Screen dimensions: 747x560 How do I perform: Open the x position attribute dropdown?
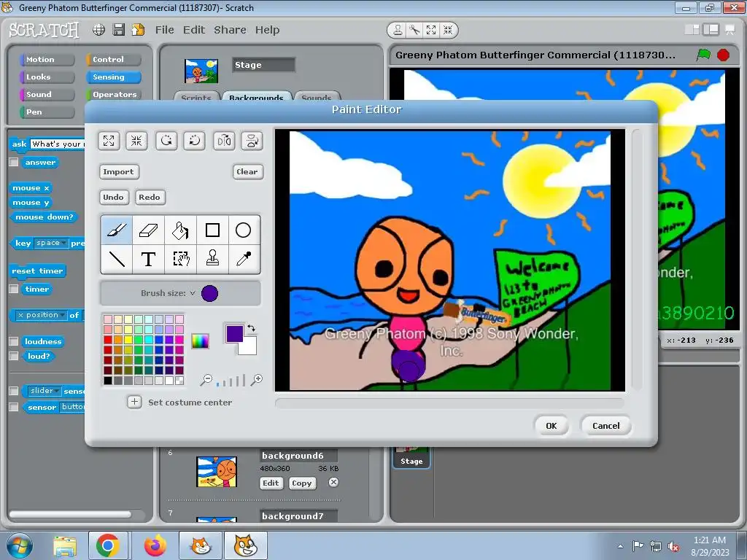pyautogui.click(x=41, y=315)
